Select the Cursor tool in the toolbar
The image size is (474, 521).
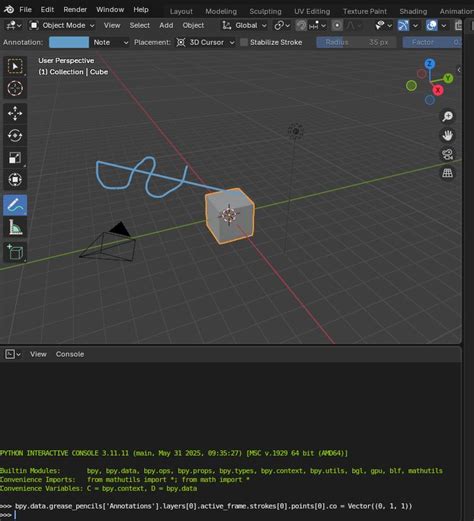pyautogui.click(x=15, y=88)
